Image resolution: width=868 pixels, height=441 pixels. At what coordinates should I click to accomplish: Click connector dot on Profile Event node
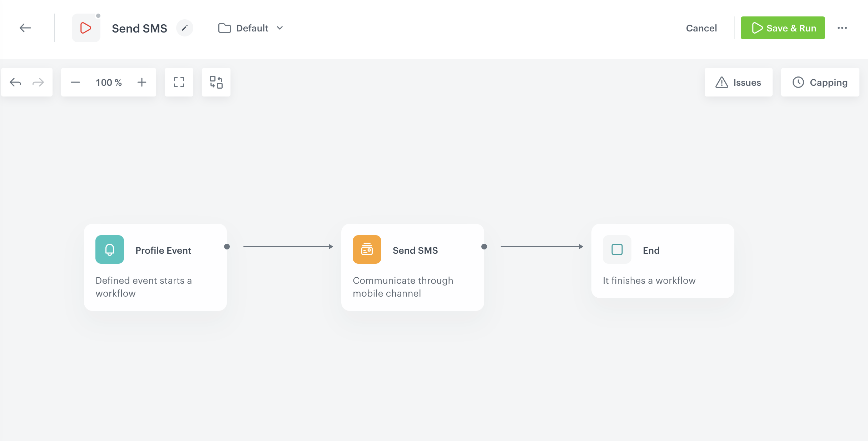click(x=227, y=246)
